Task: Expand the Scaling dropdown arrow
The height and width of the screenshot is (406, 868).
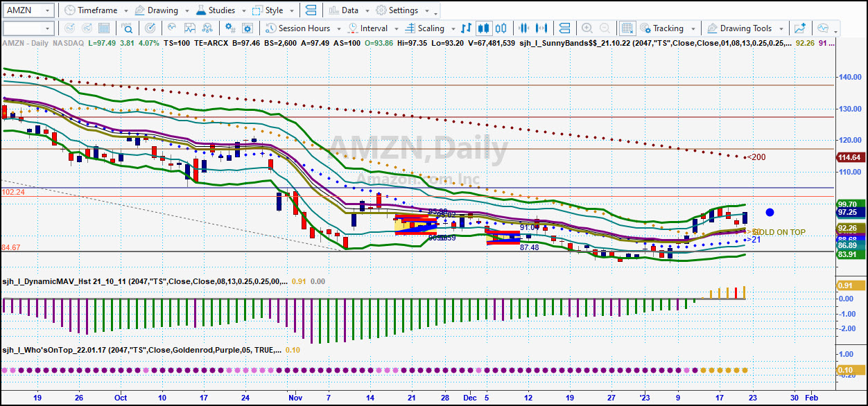Action: [x=452, y=29]
